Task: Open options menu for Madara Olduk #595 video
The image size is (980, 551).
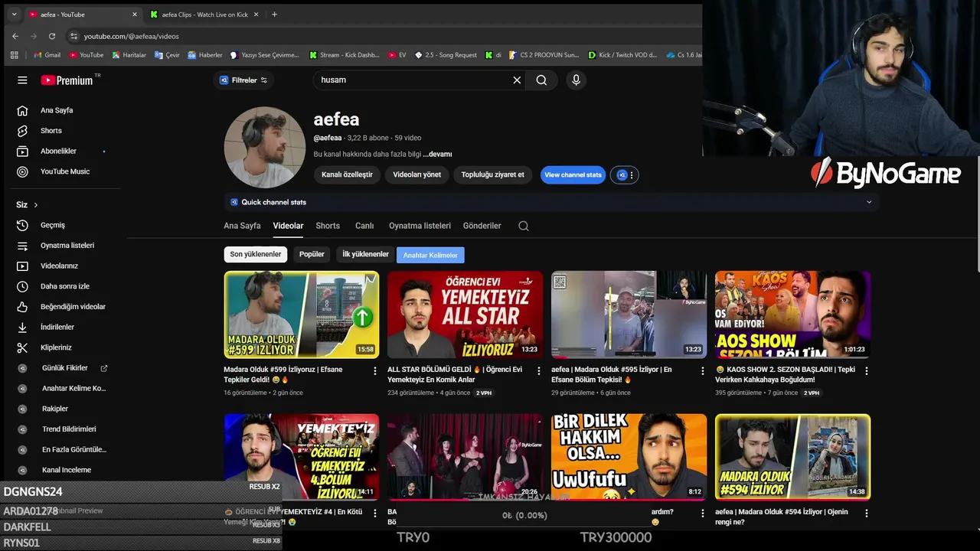Action: [703, 371]
